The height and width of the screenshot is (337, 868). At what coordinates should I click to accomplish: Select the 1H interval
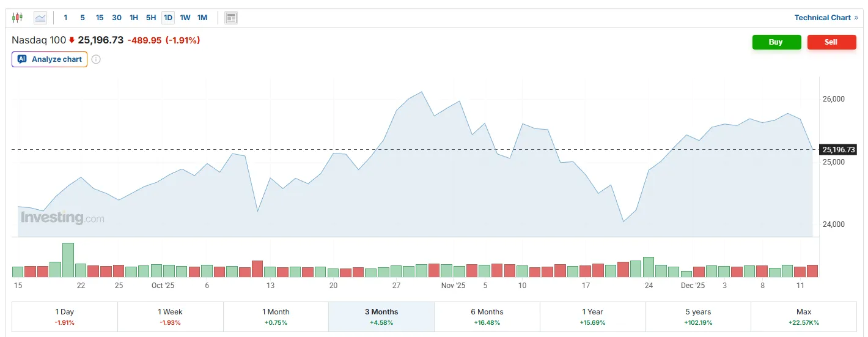point(134,18)
